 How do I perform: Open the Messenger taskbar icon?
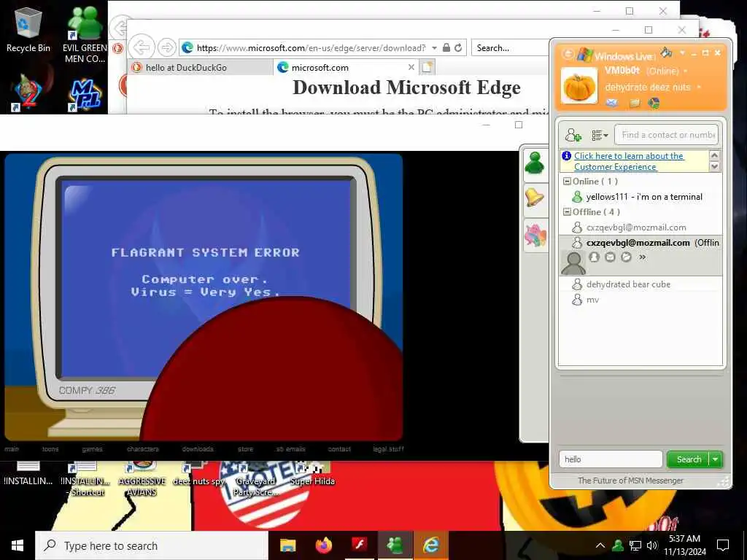[x=395, y=545]
